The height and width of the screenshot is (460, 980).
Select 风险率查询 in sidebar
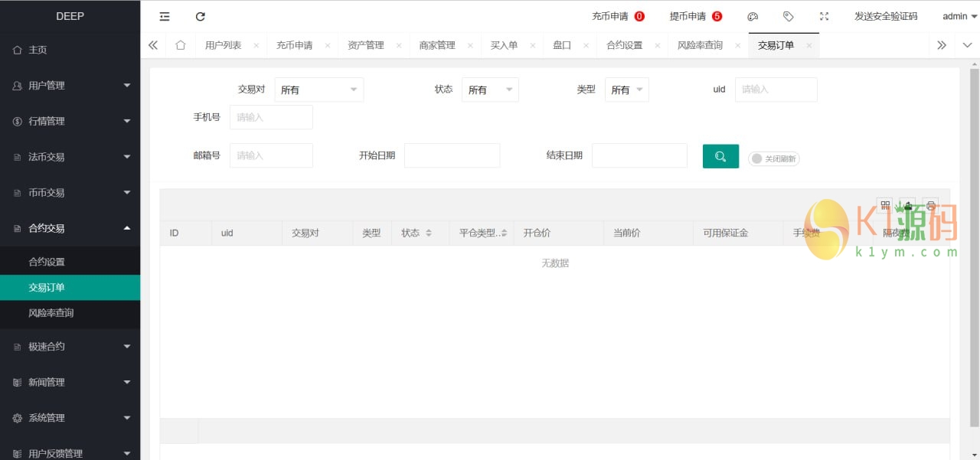[51, 313]
